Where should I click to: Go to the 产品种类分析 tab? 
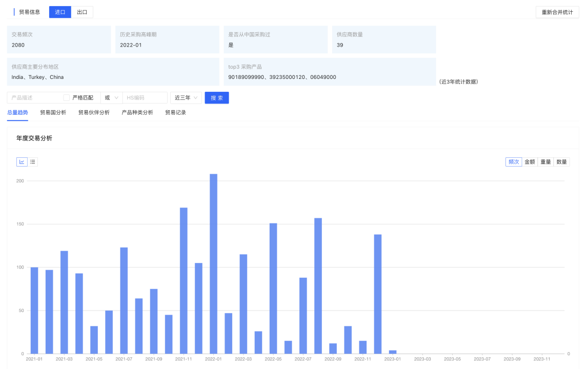[137, 113]
